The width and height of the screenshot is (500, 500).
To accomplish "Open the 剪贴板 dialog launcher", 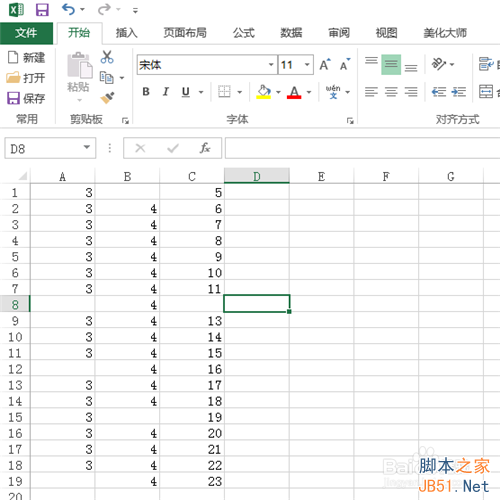I will tap(125, 121).
